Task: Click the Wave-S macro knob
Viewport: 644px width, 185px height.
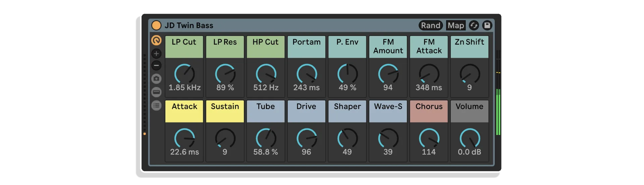Action: tap(388, 138)
